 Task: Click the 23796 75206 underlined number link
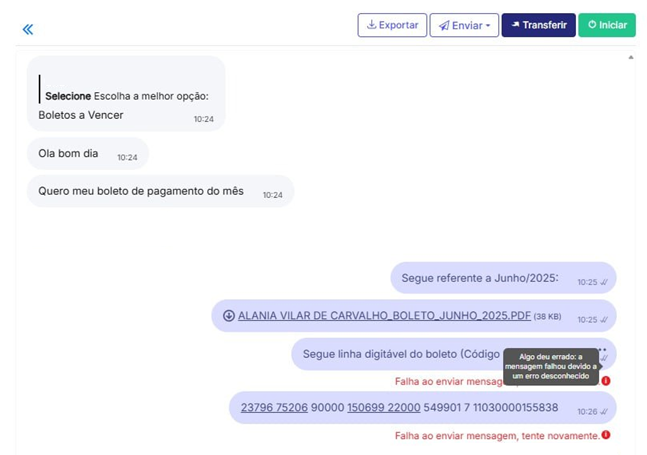coord(274,408)
